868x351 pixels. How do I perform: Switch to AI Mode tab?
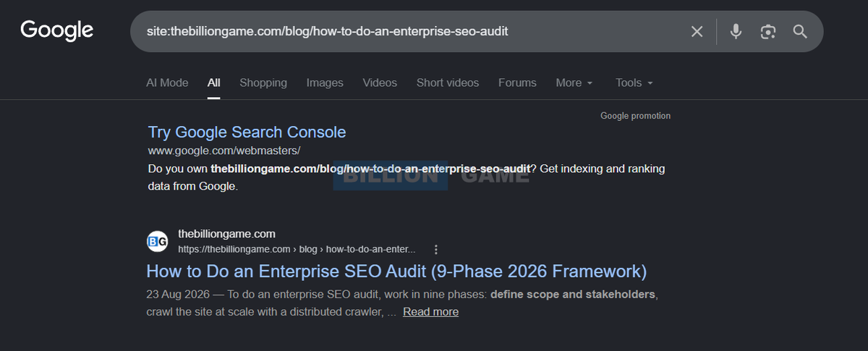167,83
